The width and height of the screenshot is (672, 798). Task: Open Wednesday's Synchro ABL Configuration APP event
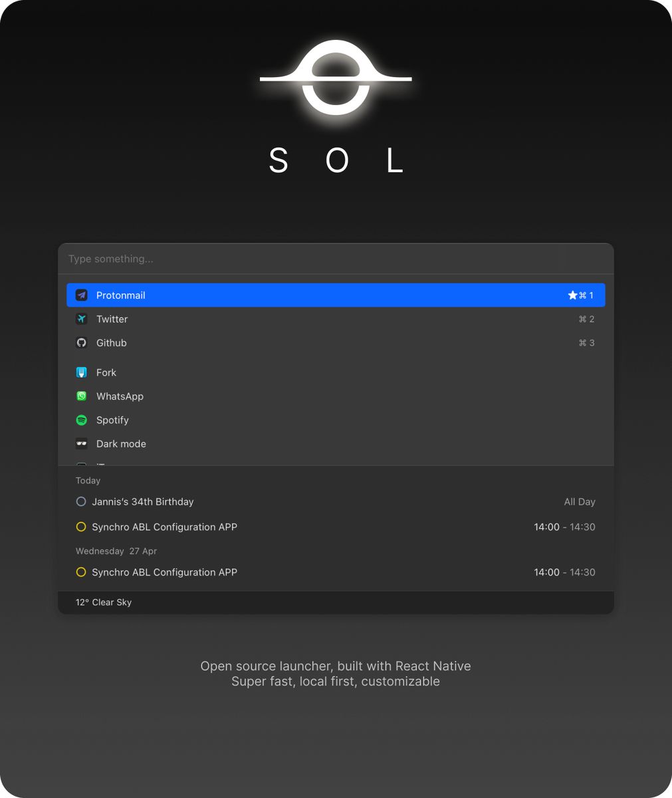(164, 572)
